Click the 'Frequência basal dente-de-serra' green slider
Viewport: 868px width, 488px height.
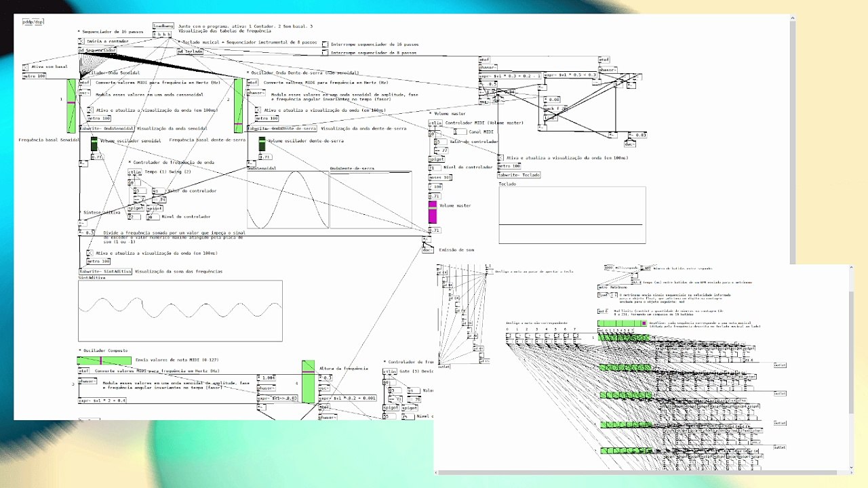pos(239,106)
